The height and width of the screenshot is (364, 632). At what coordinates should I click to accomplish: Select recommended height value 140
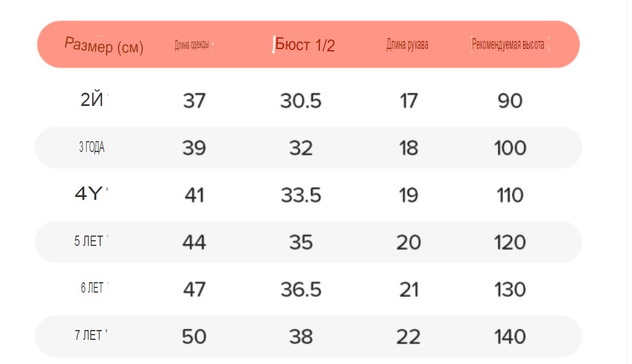click(510, 336)
